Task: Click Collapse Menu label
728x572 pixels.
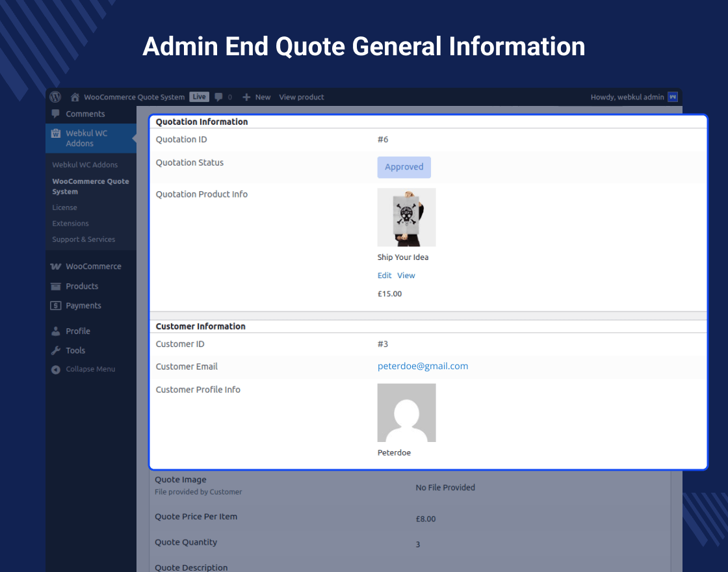Action: pos(90,369)
